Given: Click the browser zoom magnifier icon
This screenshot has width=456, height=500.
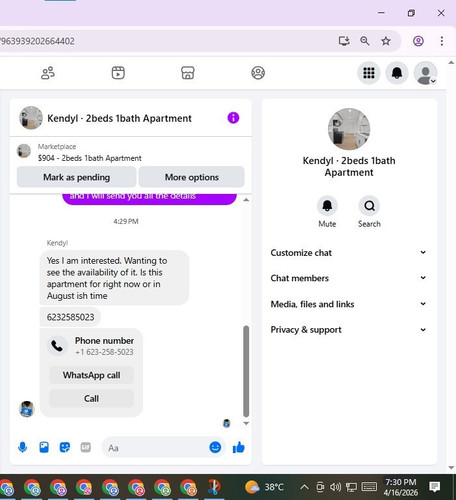Looking at the screenshot, I should click(x=365, y=41).
